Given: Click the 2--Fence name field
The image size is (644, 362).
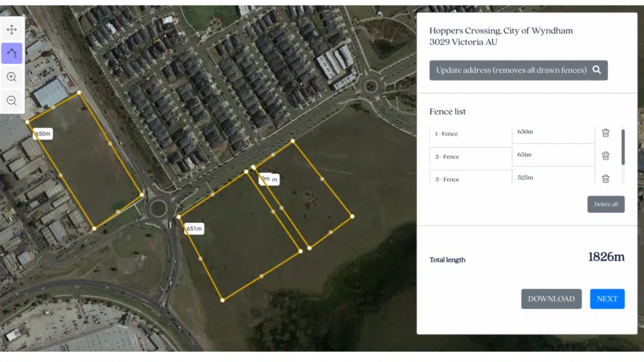Looking at the screenshot, I should point(470,157).
